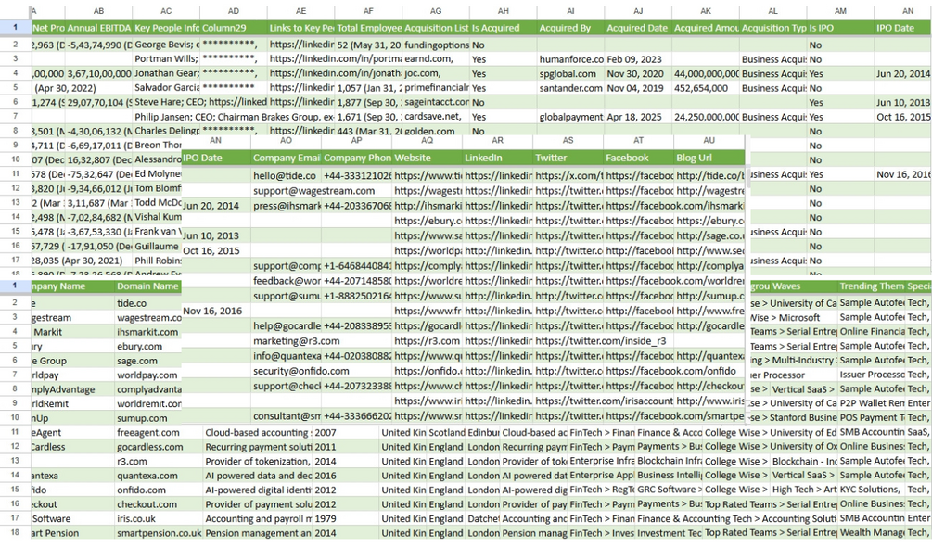Viewport: 932px width, 560px height.
Task: Select cell '452,654,000'
Action: click(706, 88)
